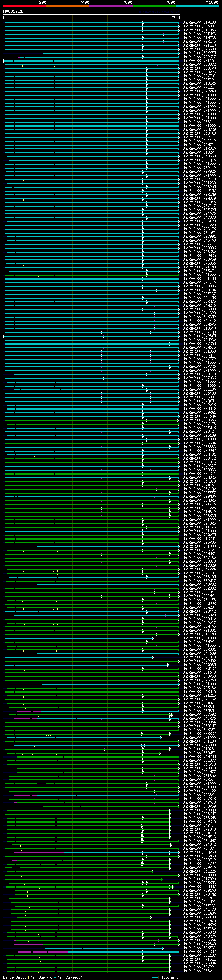Click the UniRef100_Q2I164 hit label
222x980 pixels.
(x=199, y=60)
